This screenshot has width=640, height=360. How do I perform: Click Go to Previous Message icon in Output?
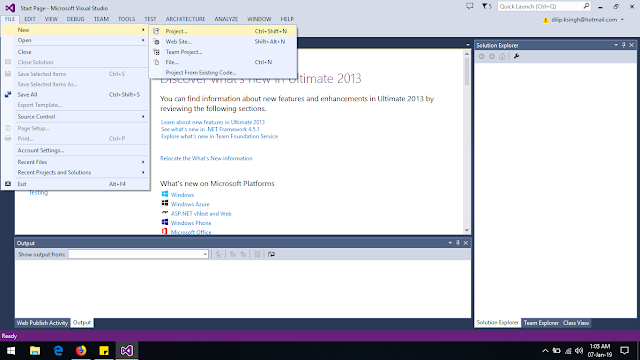[233, 254]
